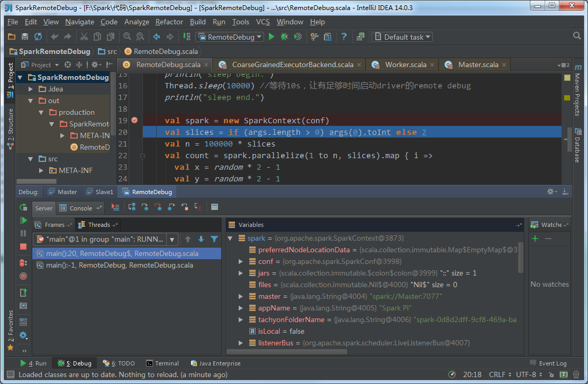Click the Run green play toolbar icon
The height and width of the screenshot is (384, 588).
pyautogui.click(x=272, y=36)
